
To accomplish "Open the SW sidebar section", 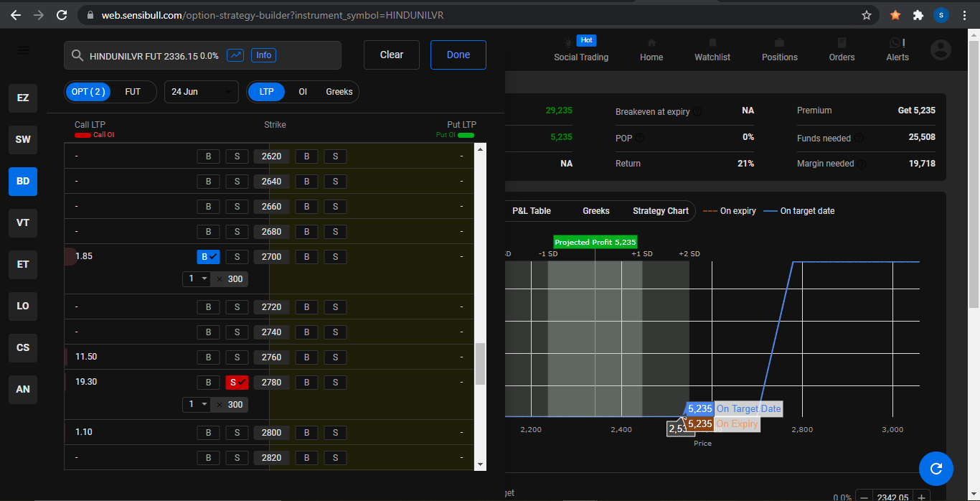I will [x=23, y=139].
